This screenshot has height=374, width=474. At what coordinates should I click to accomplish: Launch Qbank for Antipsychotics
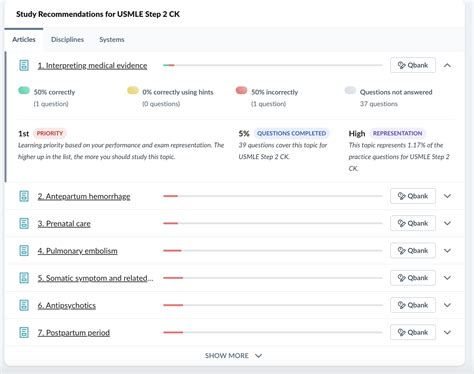tap(413, 305)
